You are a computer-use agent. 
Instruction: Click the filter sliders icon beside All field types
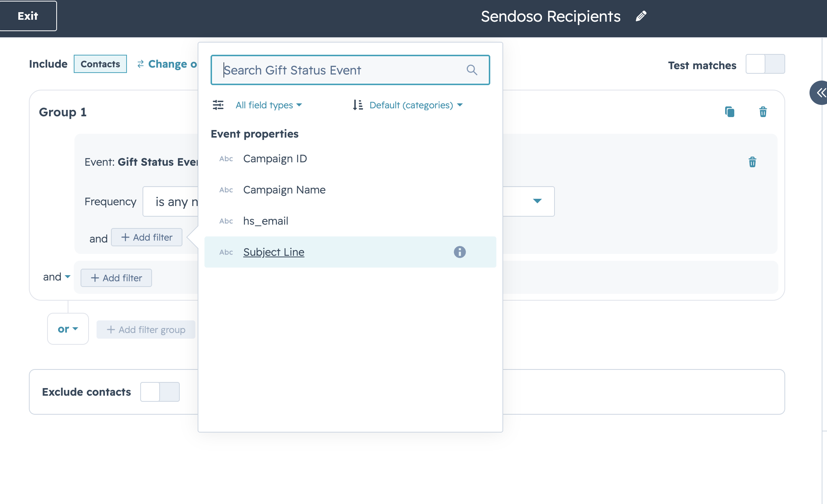click(x=218, y=105)
